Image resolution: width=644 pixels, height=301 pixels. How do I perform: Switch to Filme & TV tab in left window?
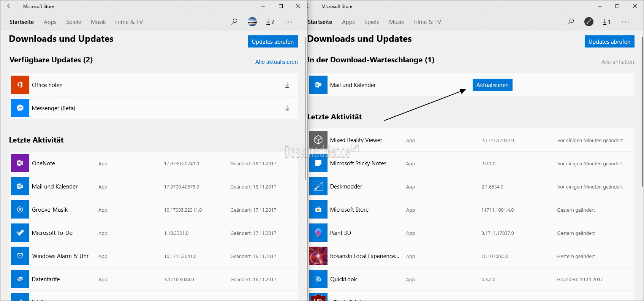pyautogui.click(x=129, y=22)
